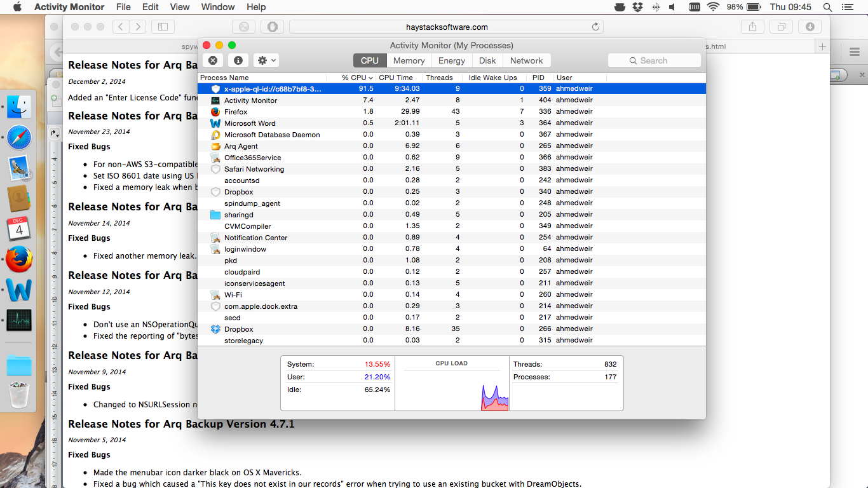Click the CPU load graph
The height and width of the screenshot is (488, 868).
(x=452, y=383)
